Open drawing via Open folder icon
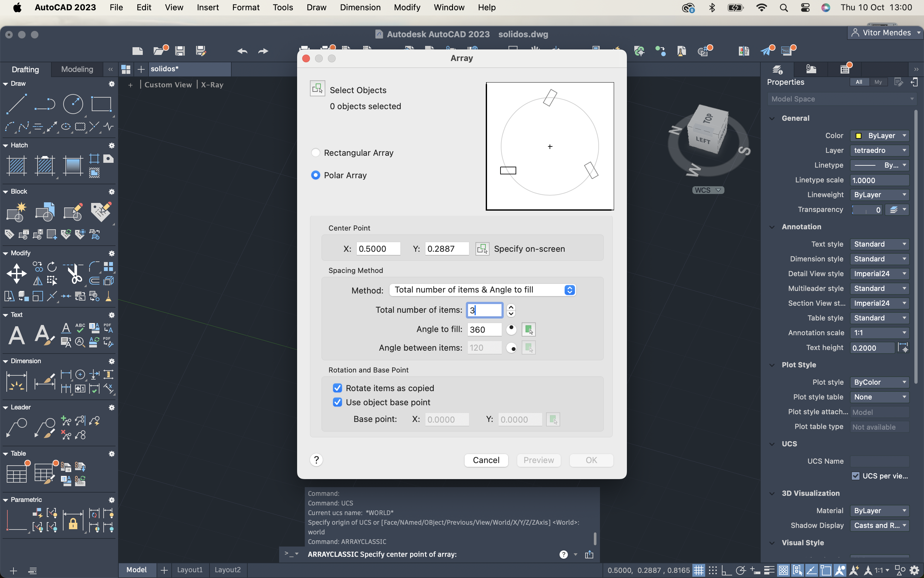 159,51
